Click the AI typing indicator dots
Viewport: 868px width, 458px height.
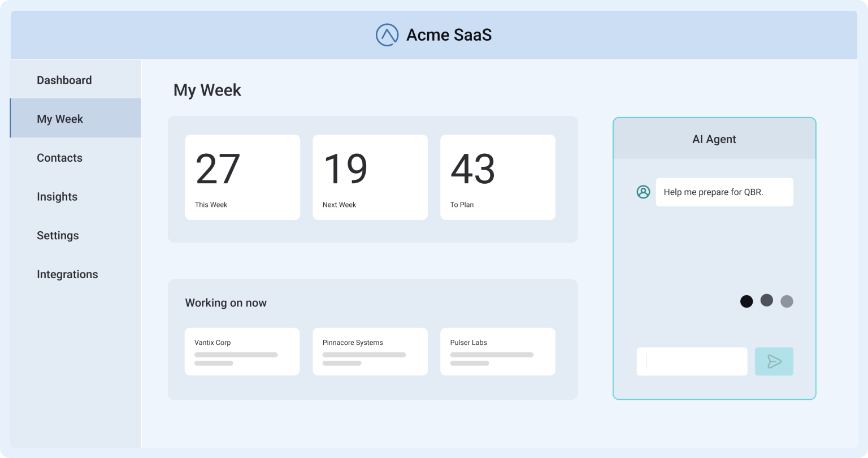click(x=767, y=301)
